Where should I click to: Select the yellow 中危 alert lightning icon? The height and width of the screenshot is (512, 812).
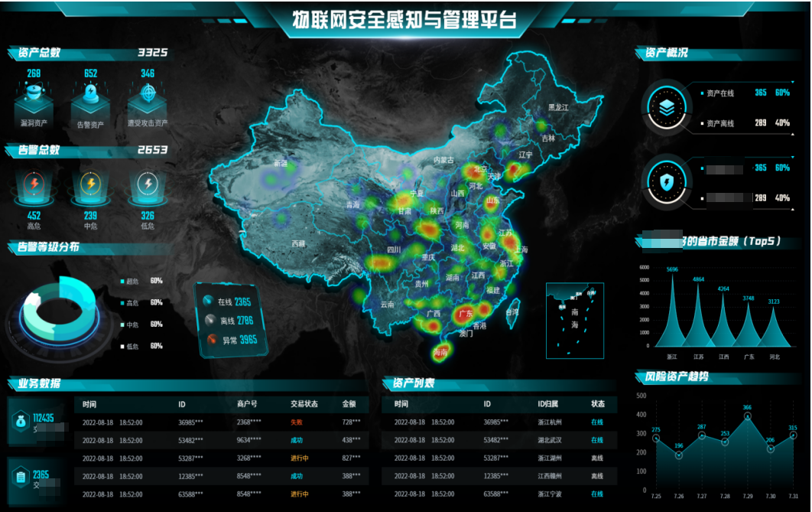[90, 184]
